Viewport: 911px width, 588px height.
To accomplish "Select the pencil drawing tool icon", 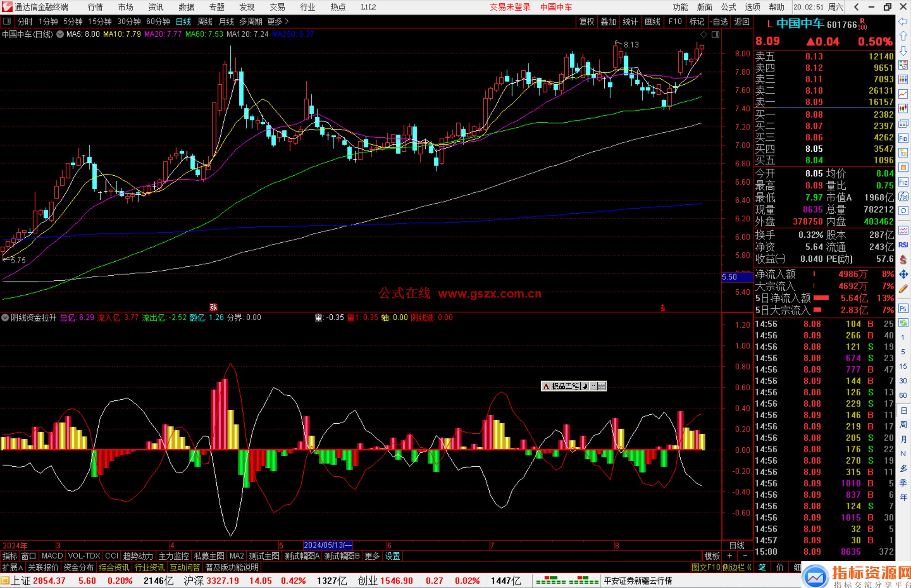I will (903, 289).
